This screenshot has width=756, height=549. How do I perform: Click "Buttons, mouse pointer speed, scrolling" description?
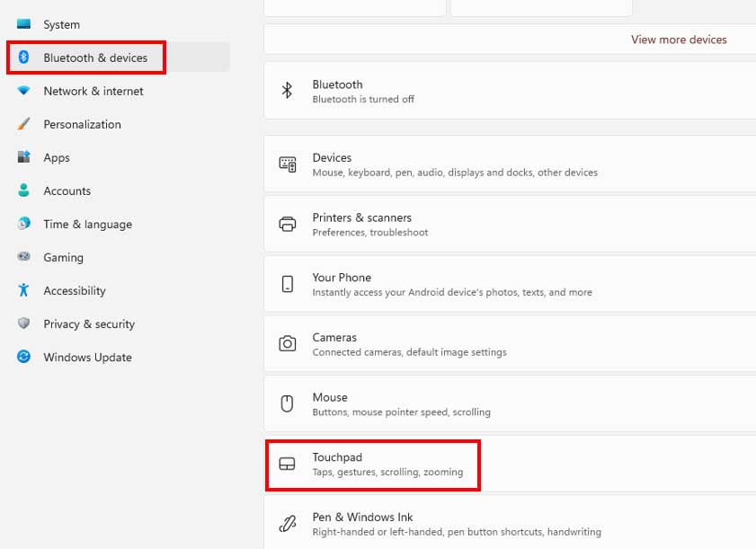tap(401, 412)
